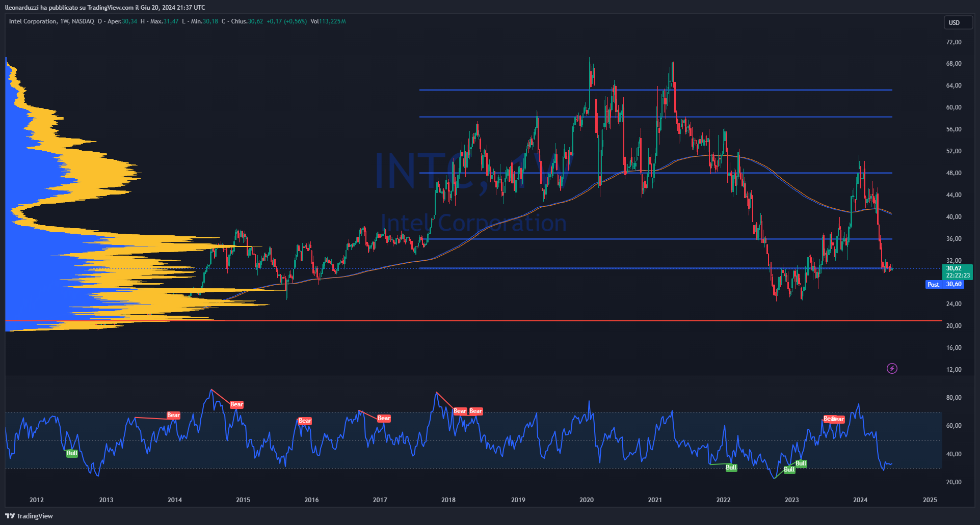980x525 pixels.
Task: Click the 2025 year label on time axis
Action: (930, 500)
